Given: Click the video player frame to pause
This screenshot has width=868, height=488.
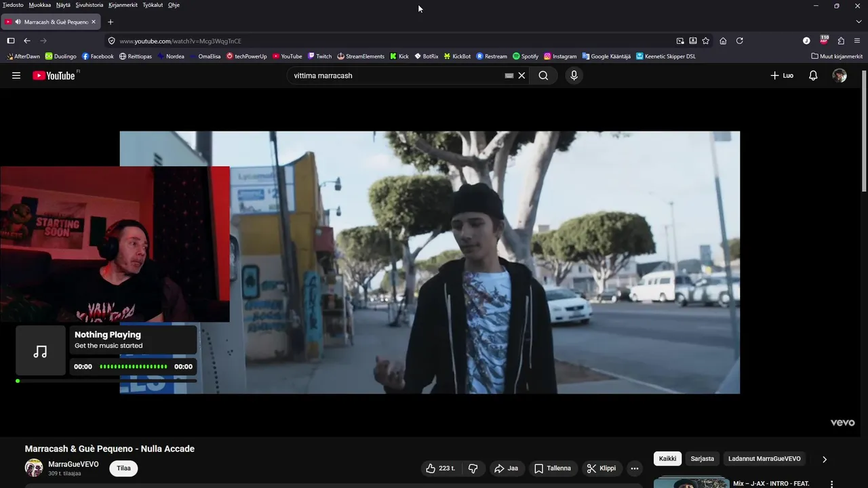Looking at the screenshot, I should click(430, 262).
